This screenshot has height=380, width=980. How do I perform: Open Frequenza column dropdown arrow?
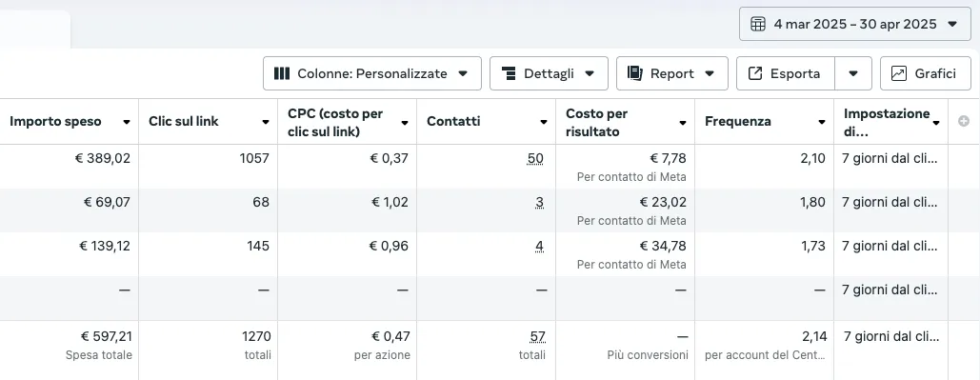click(x=822, y=123)
